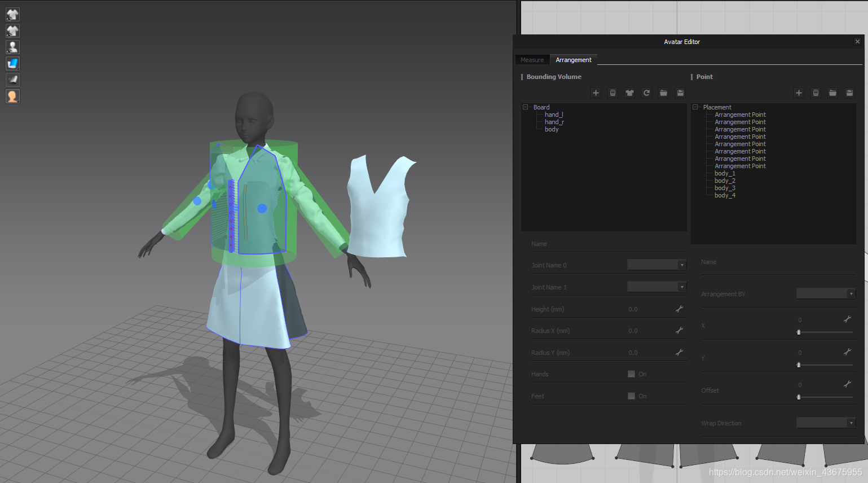Click the wrench icon beside Radius X (mm)
Screen dimensions: 868x483
(x=679, y=330)
